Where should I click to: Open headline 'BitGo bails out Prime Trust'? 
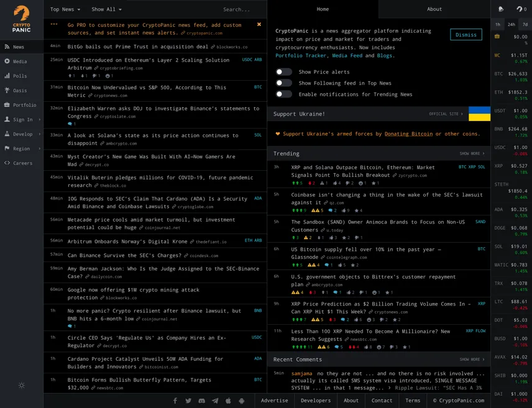138,47
